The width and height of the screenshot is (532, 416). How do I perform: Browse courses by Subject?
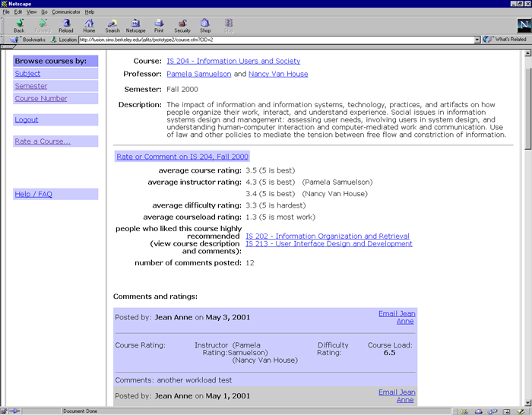click(x=27, y=73)
